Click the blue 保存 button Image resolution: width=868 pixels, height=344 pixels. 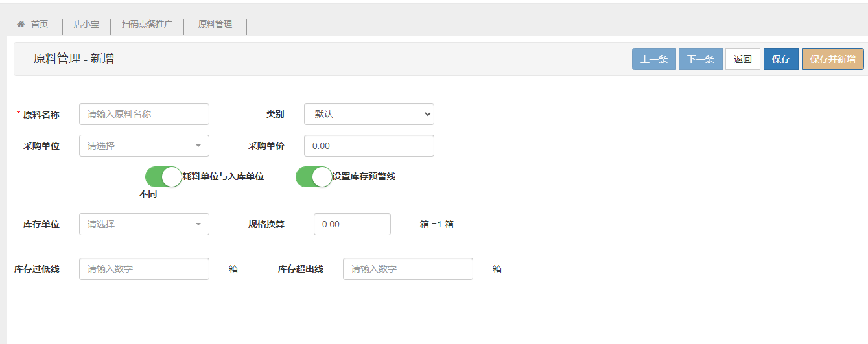(780, 59)
